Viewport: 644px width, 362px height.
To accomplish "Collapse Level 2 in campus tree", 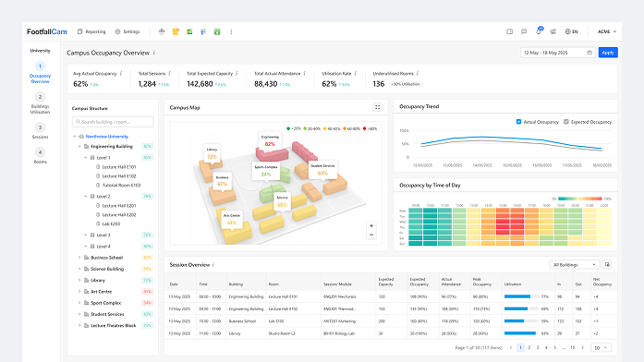I will pyautogui.click(x=85, y=196).
